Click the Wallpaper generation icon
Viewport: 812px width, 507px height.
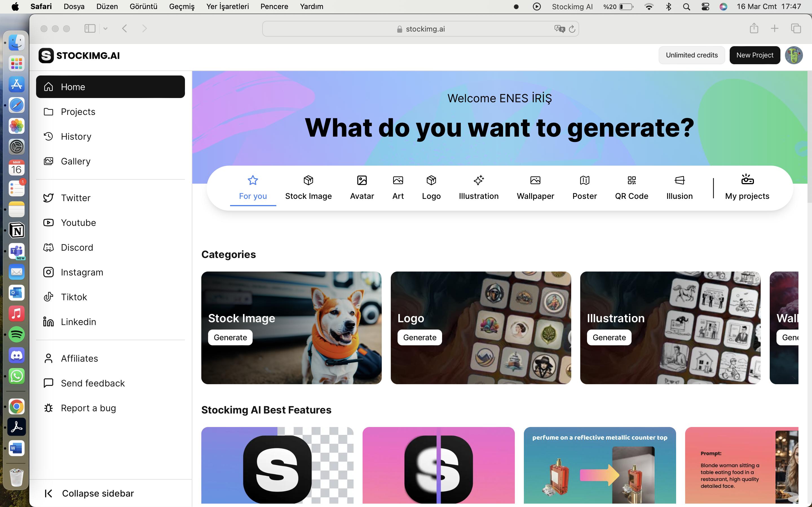click(535, 180)
